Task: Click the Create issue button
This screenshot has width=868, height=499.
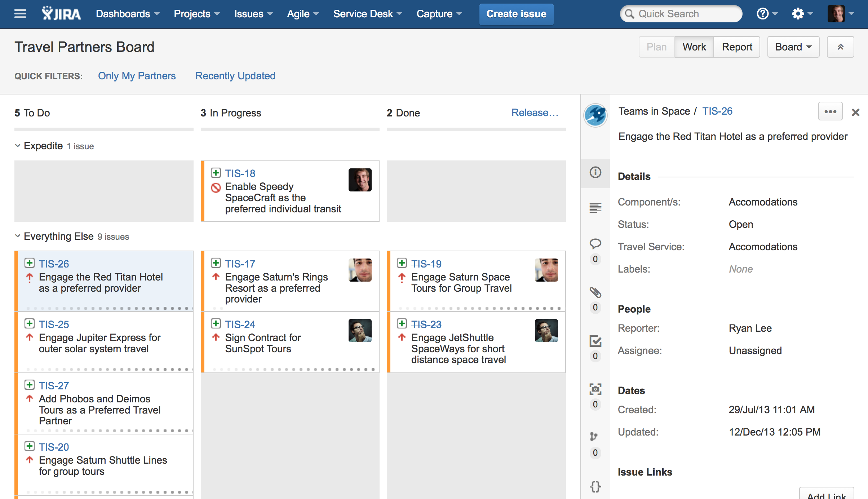Action: (x=516, y=14)
